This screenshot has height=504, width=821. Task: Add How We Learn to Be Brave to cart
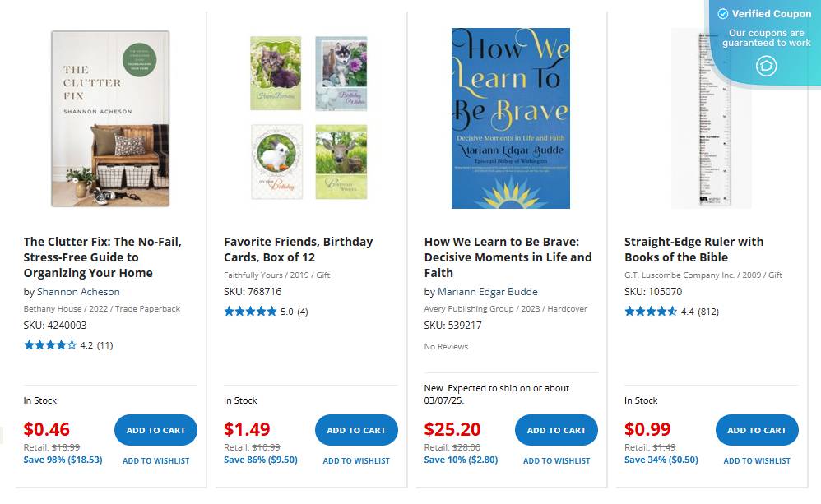556,429
